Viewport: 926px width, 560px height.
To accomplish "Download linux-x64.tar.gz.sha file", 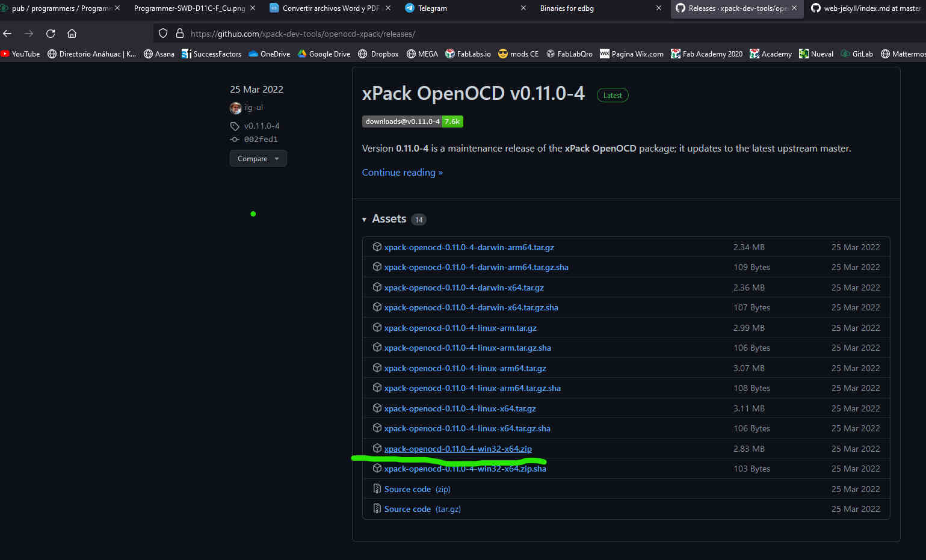I will (467, 428).
